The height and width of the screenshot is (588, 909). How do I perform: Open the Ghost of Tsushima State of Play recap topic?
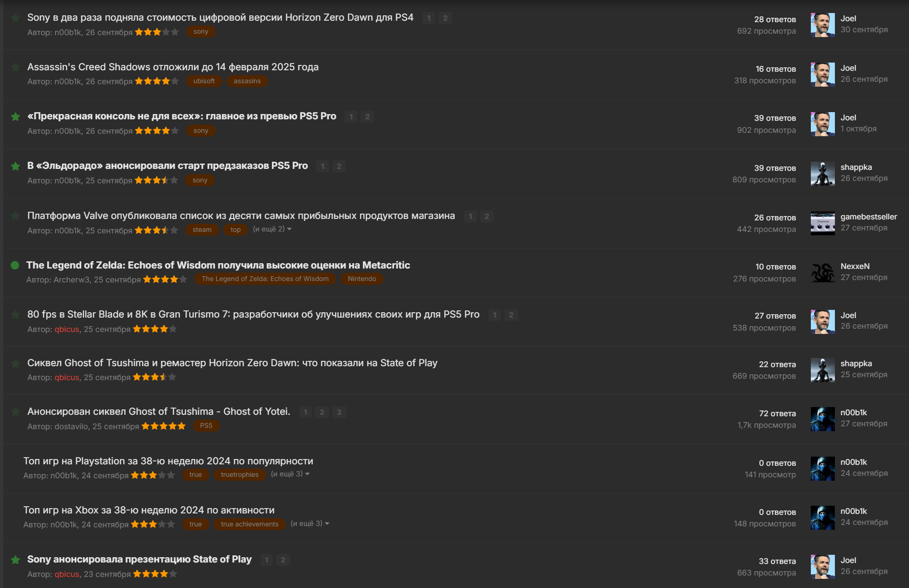point(232,363)
